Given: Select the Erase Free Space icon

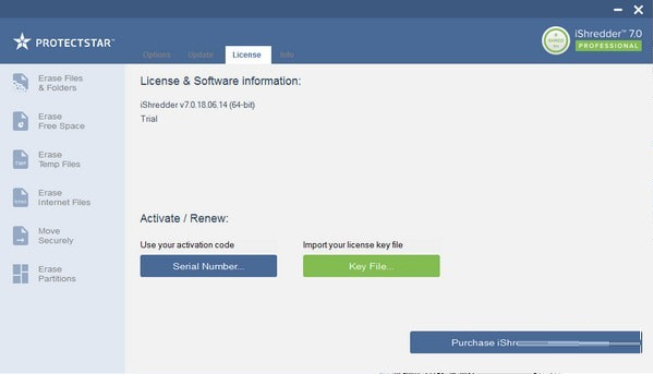Looking at the screenshot, I should click(20, 121).
